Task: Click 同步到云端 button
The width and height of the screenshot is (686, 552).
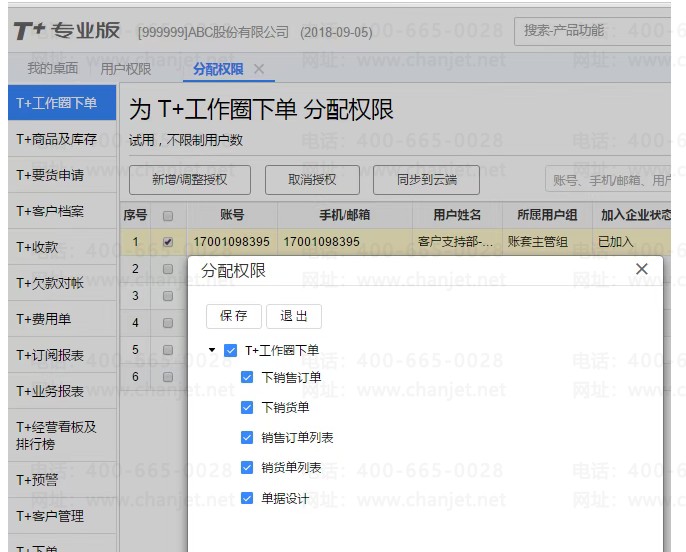Action: pos(427,180)
